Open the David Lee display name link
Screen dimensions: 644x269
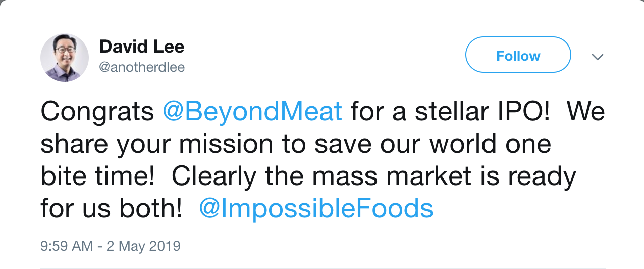[142, 47]
